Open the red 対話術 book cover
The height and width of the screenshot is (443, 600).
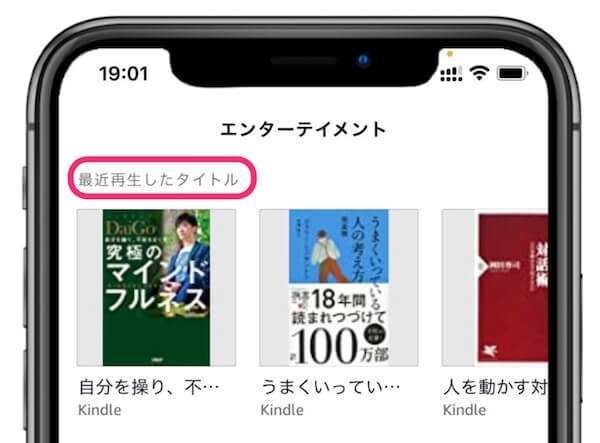(x=513, y=288)
